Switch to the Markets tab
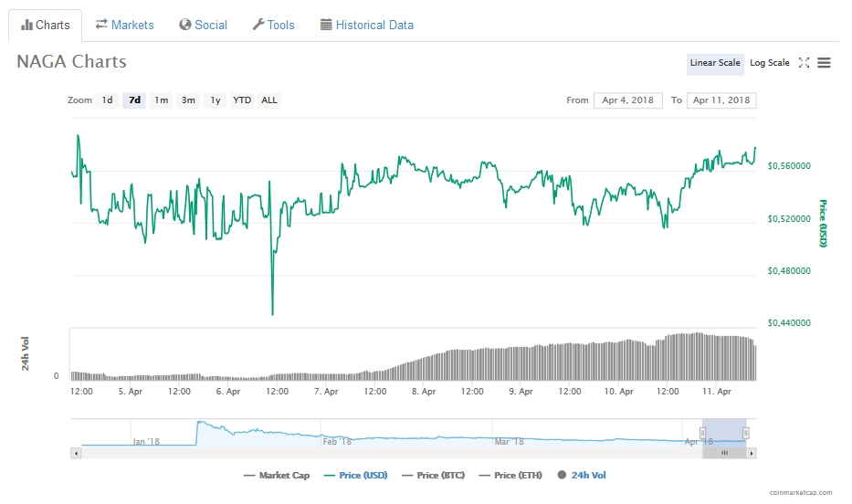Viewport: 852px width, 504px height. [125, 25]
